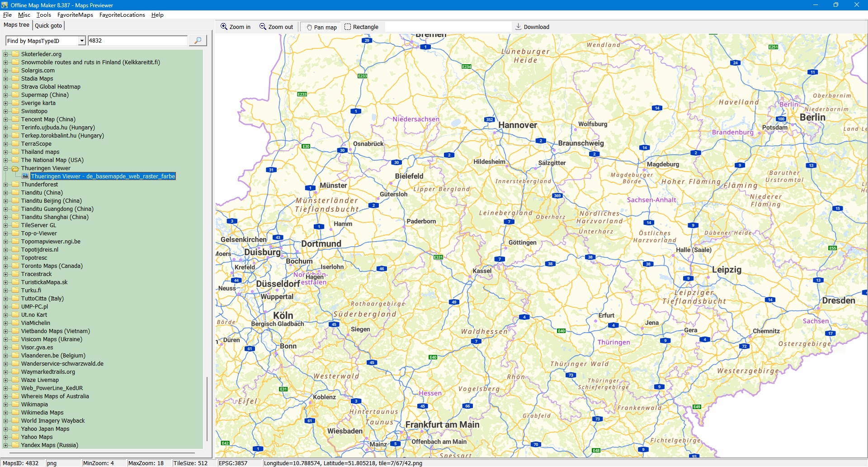Expand the Supermap (China) tree node
The width and height of the screenshot is (868, 467).
[x=6, y=95]
